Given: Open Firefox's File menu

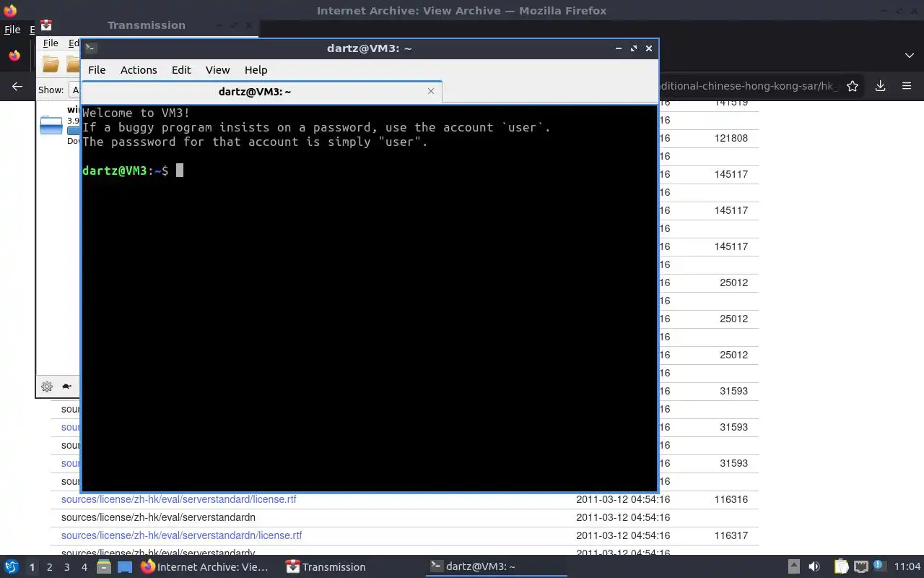Looking at the screenshot, I should tap(12, 30).
